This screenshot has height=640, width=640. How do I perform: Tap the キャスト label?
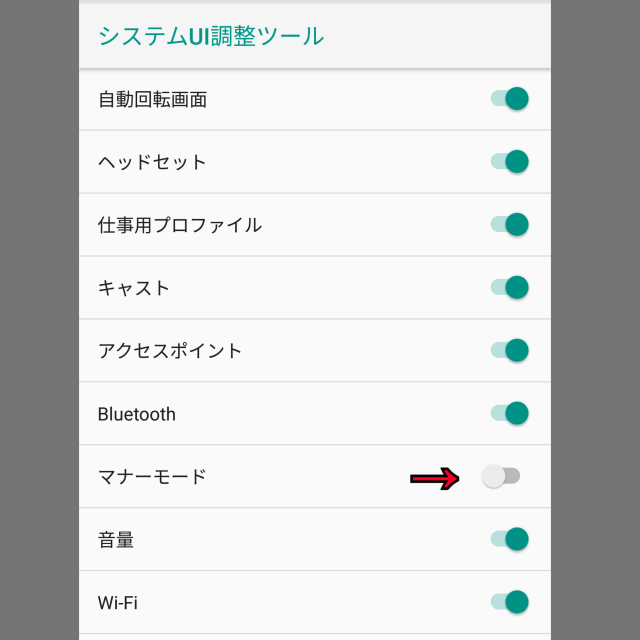pyautogui.click(x=134, y=289)
